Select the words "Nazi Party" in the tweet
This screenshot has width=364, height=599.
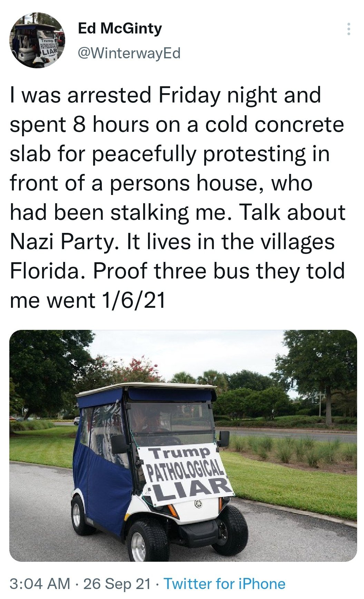(x=61, y=242)
